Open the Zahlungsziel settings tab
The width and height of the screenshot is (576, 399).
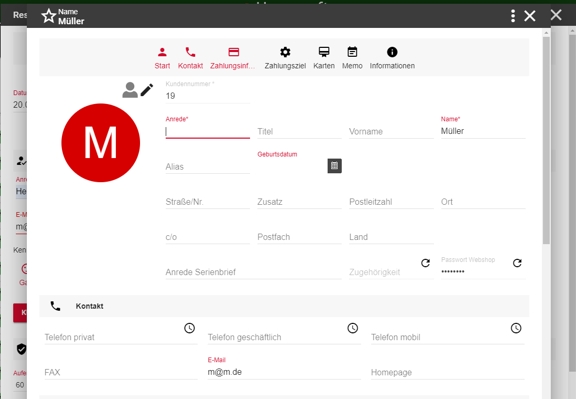point(285,58)
